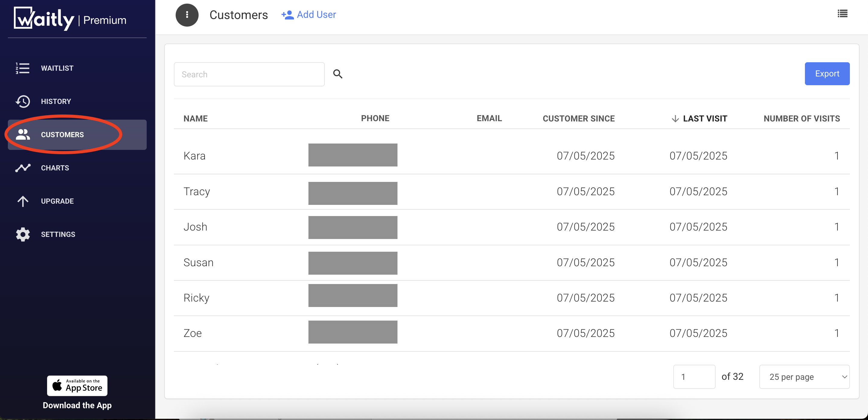The height and width of the screenshot is (420, 868).
Task: Expand the 25 per page dropdown
Action: [804, 376]
